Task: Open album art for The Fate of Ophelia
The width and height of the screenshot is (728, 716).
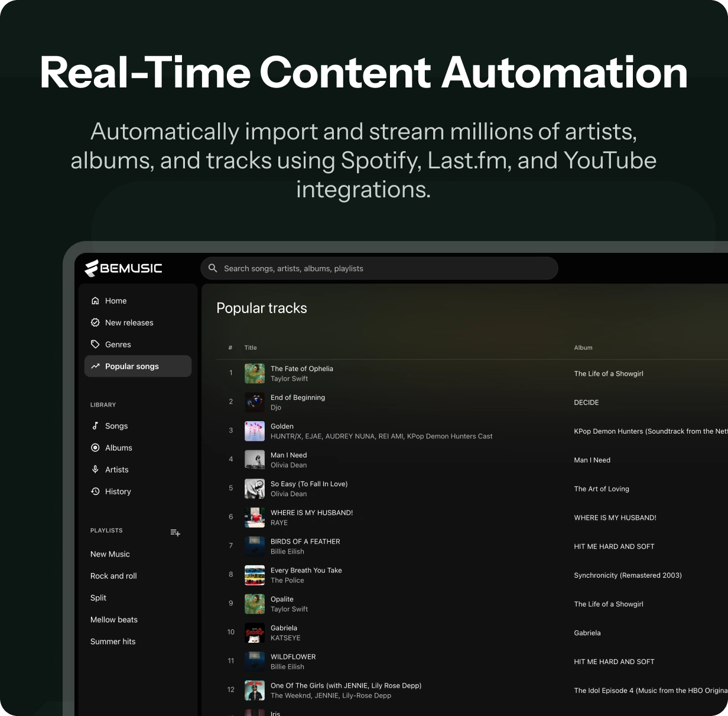Action: [x=255, y=373]
